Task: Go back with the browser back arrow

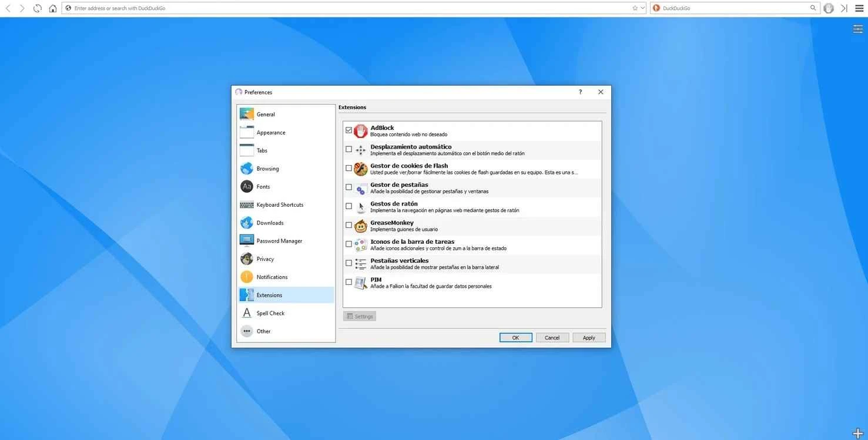Action: pos(8,8)
